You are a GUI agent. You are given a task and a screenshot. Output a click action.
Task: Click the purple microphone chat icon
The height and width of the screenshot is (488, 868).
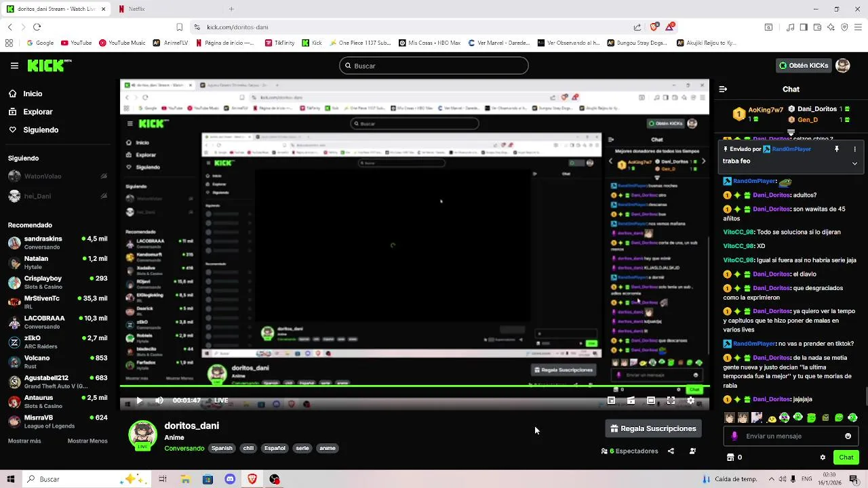(x=734, y=436)
